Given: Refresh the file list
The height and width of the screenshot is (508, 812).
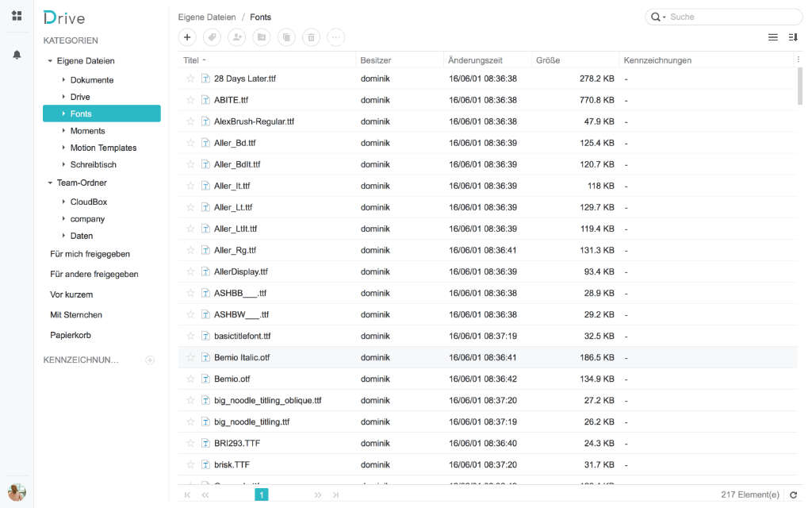Looking at the screenshot, I should click(x=793, y=495).
